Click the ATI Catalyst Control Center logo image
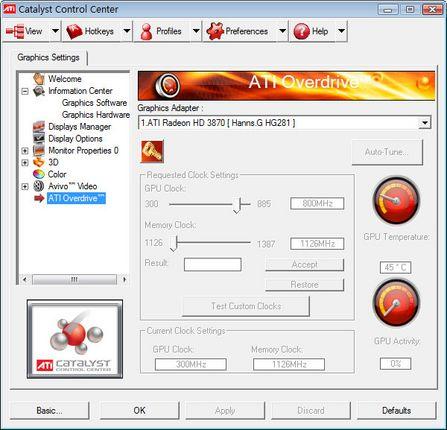The width and height of the screenshot is (447, 430). click(x=75, y=339)
